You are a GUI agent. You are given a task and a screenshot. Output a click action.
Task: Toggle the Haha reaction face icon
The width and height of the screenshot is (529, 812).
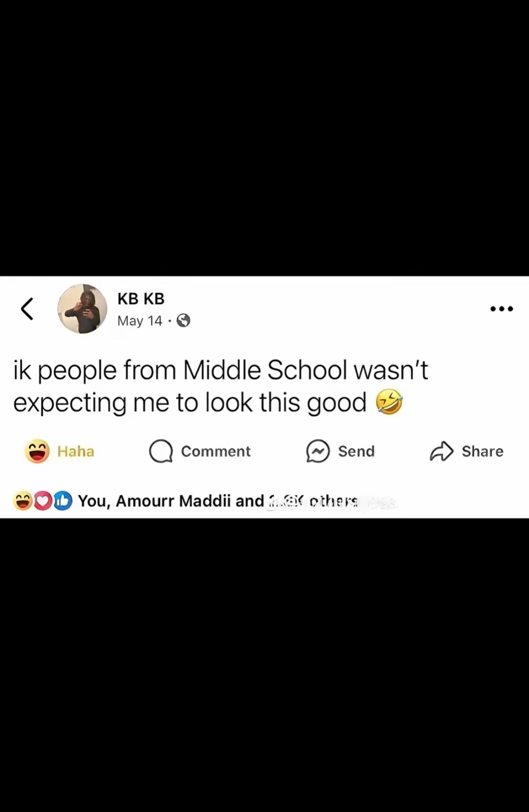tap(37, 451)
